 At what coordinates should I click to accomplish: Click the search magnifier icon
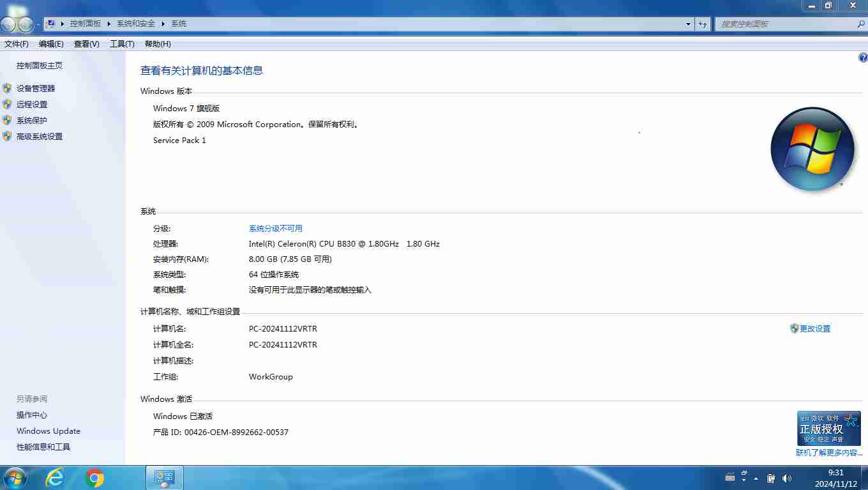pos(861,24)
